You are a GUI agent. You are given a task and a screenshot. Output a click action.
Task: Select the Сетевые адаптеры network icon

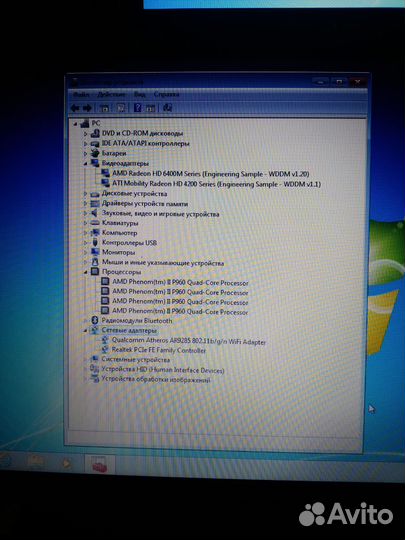[94, 331]
